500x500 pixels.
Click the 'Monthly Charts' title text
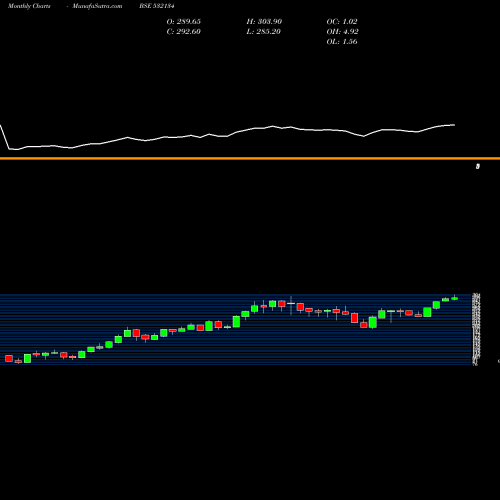pos(29,6)
